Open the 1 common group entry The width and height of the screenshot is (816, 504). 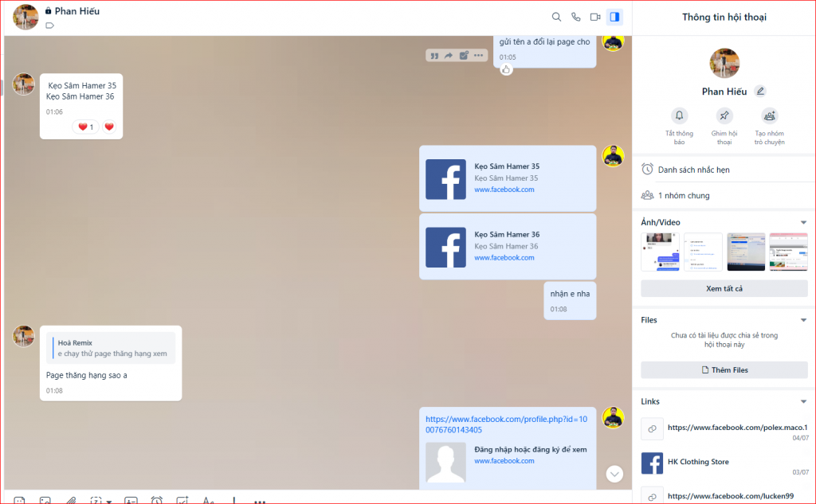pos(683,195)
